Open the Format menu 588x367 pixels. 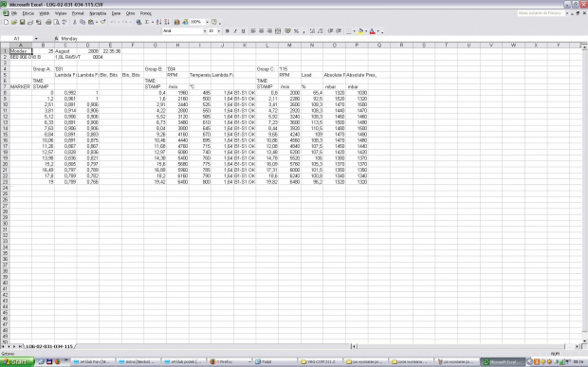coord(78,13)
